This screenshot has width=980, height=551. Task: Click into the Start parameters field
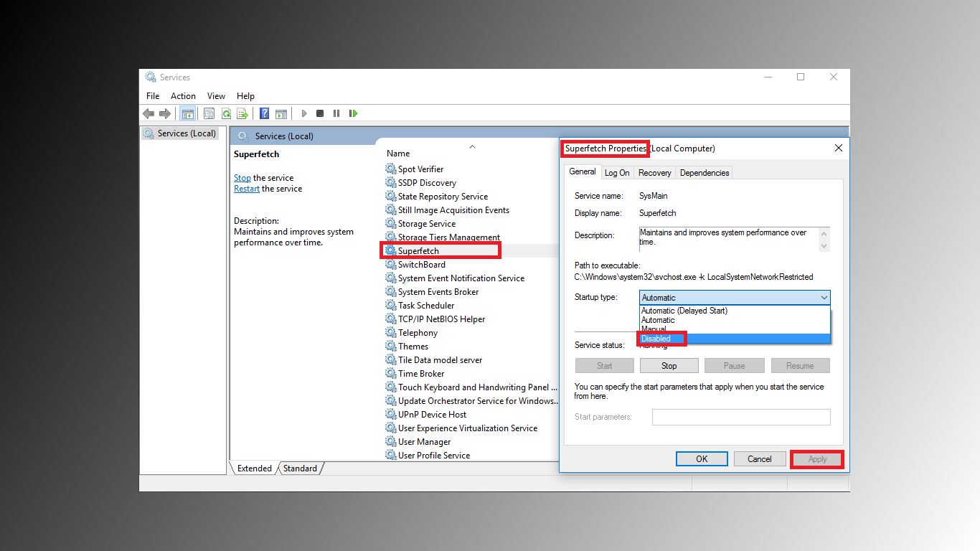(x=741, y=417)
